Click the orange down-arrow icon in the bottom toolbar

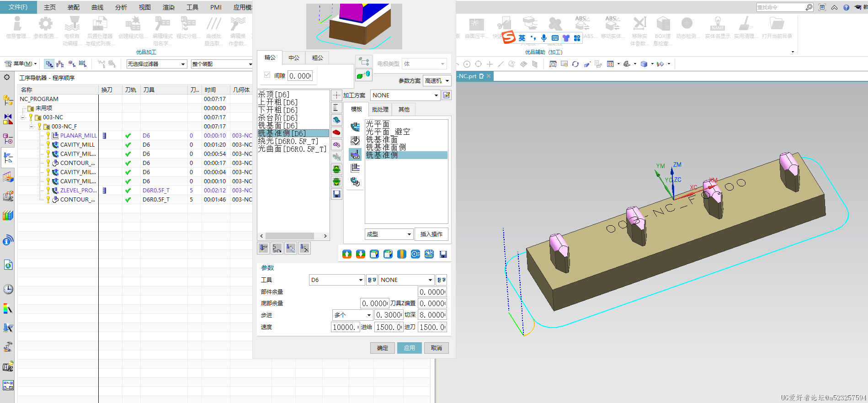361,254
